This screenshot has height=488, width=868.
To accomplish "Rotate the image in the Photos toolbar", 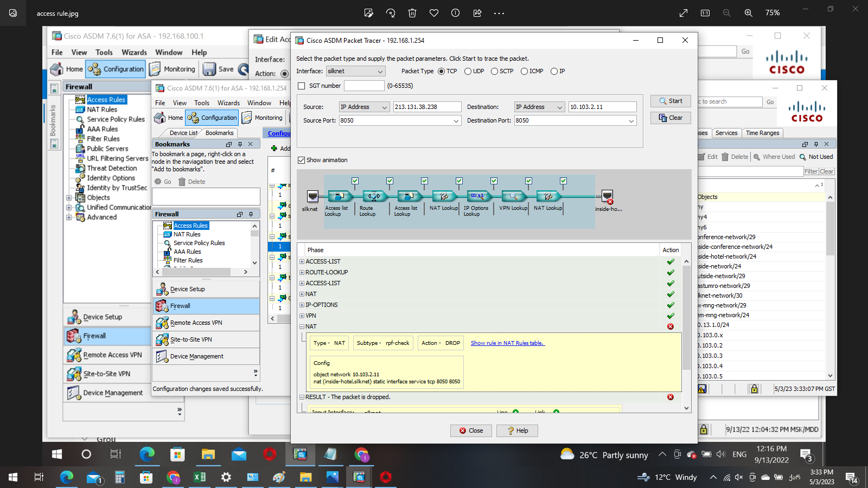I will pyautogui.click(x=391, y=13).
